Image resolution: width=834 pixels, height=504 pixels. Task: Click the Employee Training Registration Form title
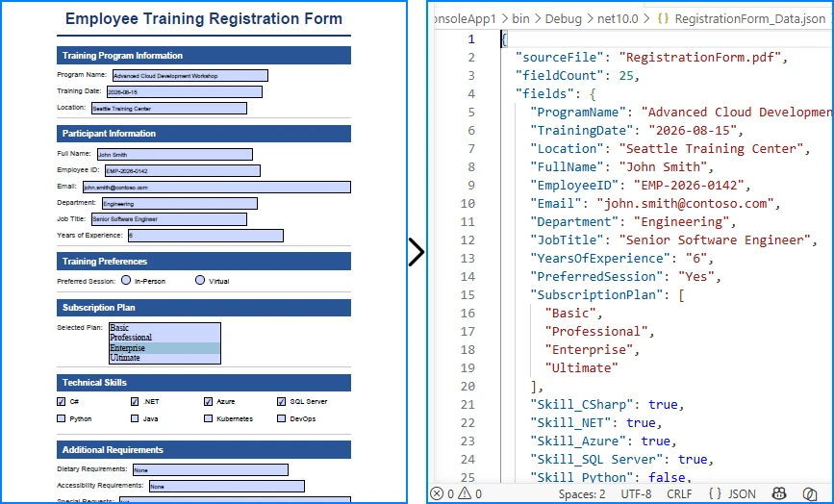pos(204,18)
